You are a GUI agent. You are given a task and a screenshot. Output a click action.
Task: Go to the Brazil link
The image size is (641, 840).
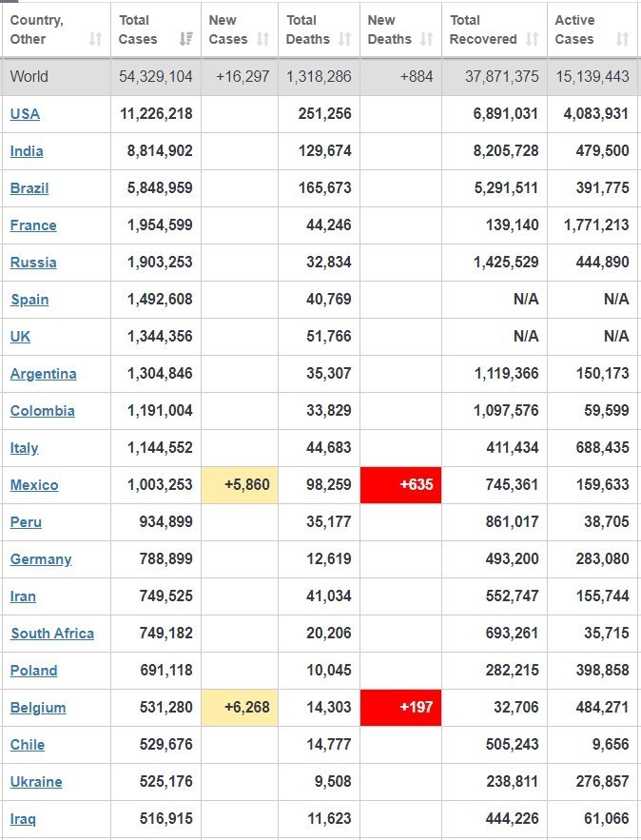pyautogui.click(x=29, y=188)
